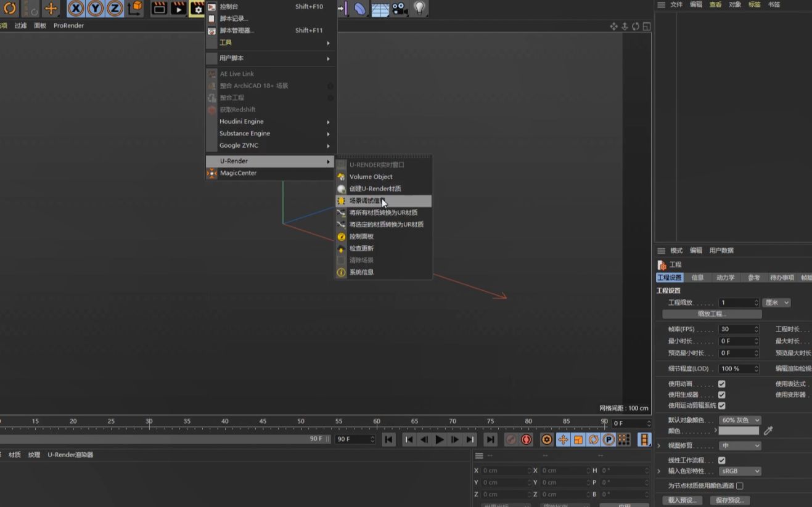Run 检查更新 in the U-Render submenu
This screenshot has height=507, width=812.
[361, 248]
